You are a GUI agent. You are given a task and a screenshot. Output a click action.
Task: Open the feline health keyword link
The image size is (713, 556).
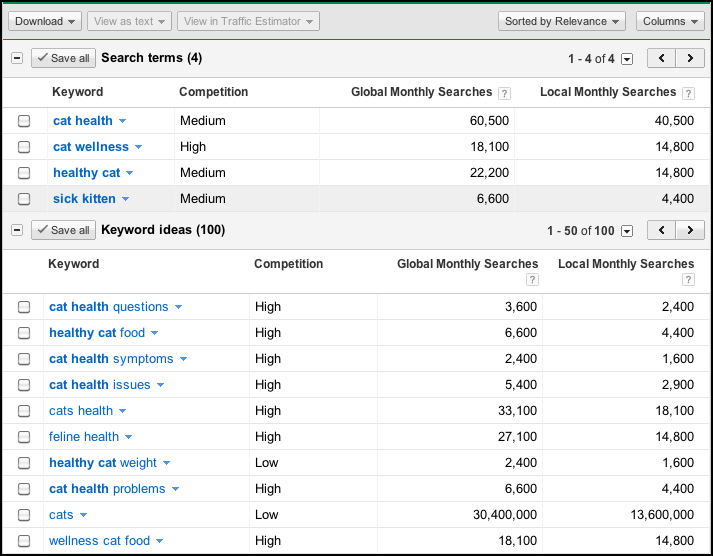pyautogui.click(x=84, y=436)
